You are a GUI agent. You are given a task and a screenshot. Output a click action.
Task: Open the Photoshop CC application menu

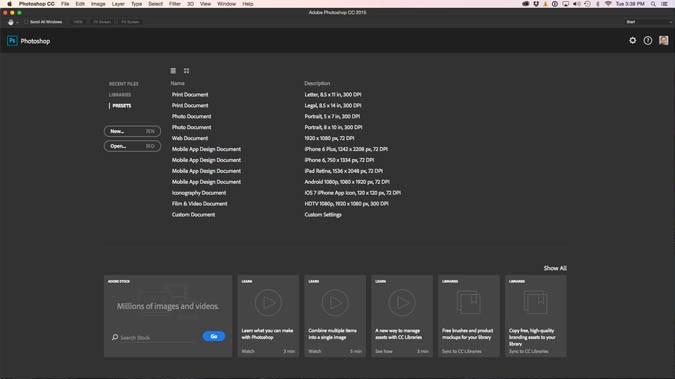point(37,4)
